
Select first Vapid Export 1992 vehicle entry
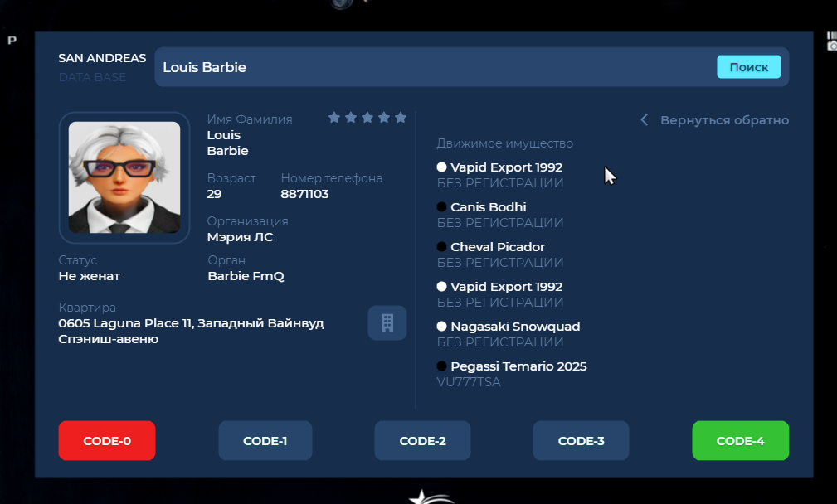pyautogui.click(x=506, y=167)
